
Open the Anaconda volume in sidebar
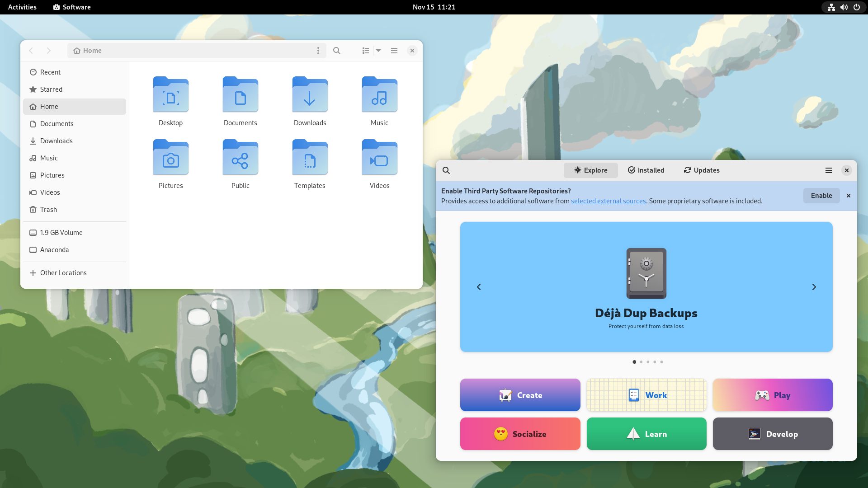pos(75,250)
